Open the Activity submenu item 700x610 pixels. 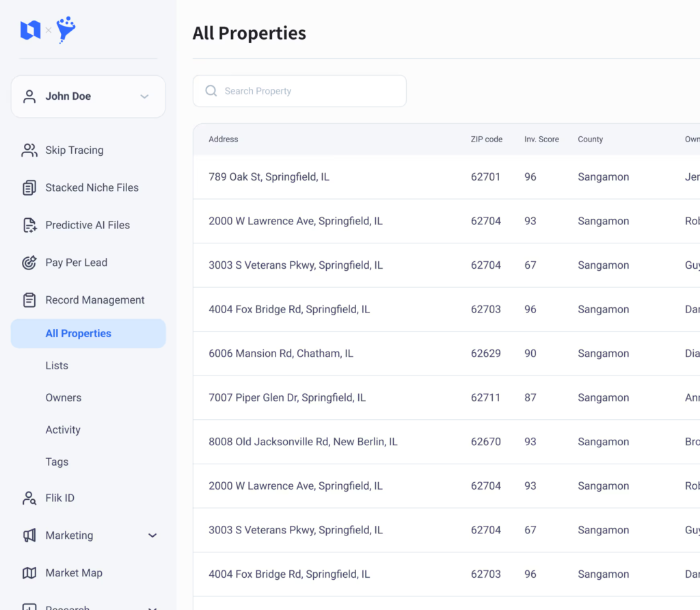coord(63,430)
